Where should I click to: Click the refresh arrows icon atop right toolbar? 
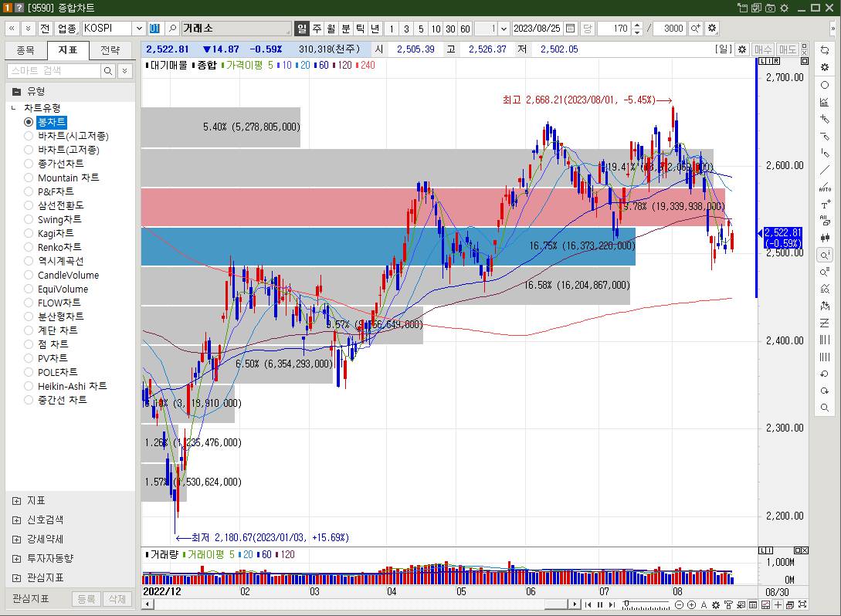point(824,50)
